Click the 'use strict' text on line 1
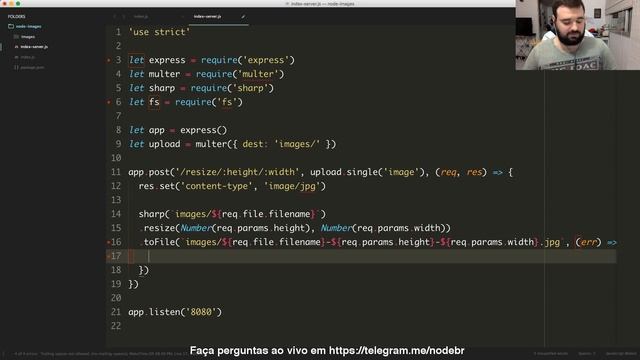The height and width of the screenshot is (360, 640). click(x=159, y=32)
